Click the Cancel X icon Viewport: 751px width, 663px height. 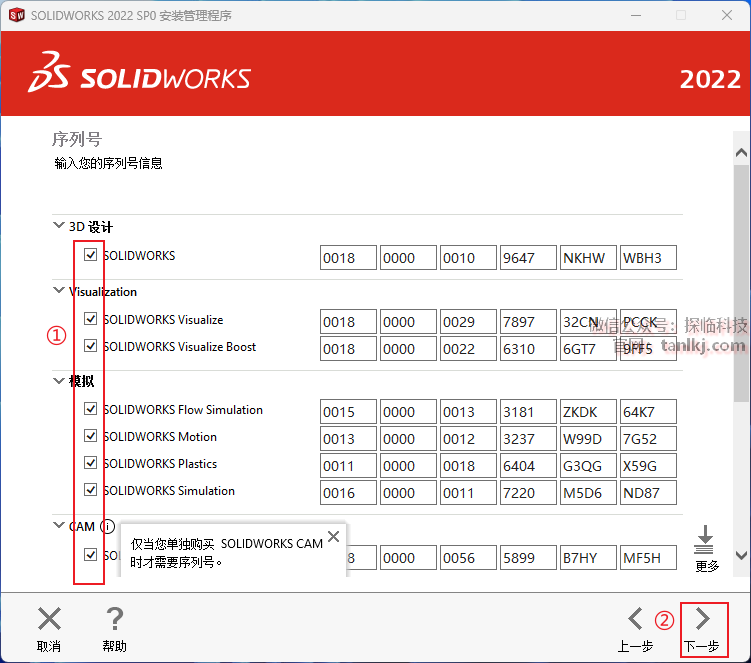click(49, 619)
